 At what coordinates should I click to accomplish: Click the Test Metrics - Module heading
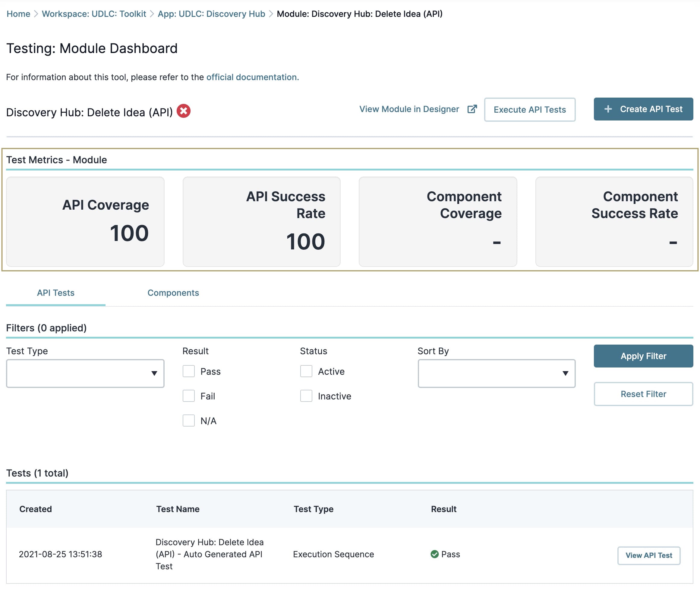point(56,160)
